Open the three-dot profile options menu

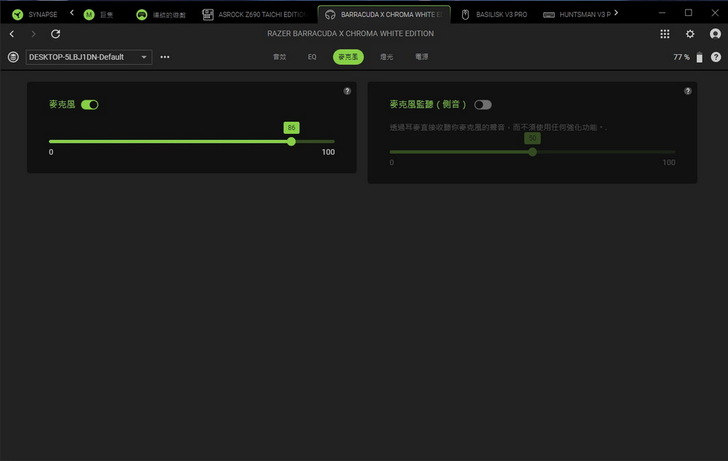click(165, 57)
